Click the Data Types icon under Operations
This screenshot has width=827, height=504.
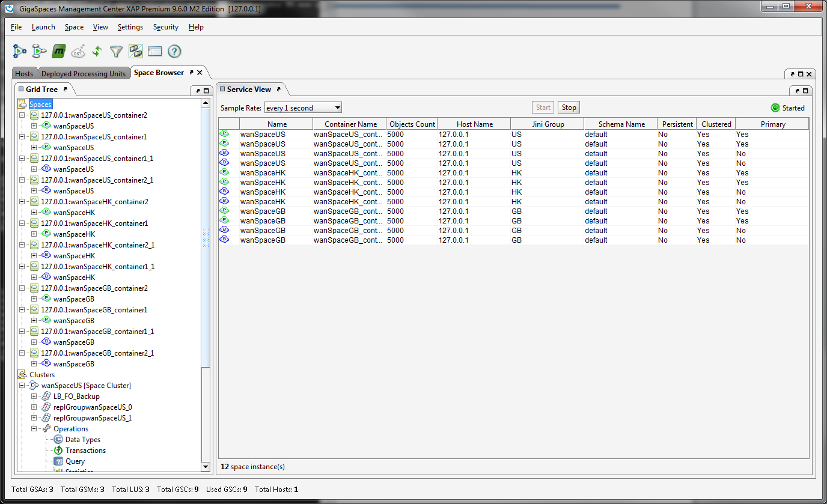58,440
